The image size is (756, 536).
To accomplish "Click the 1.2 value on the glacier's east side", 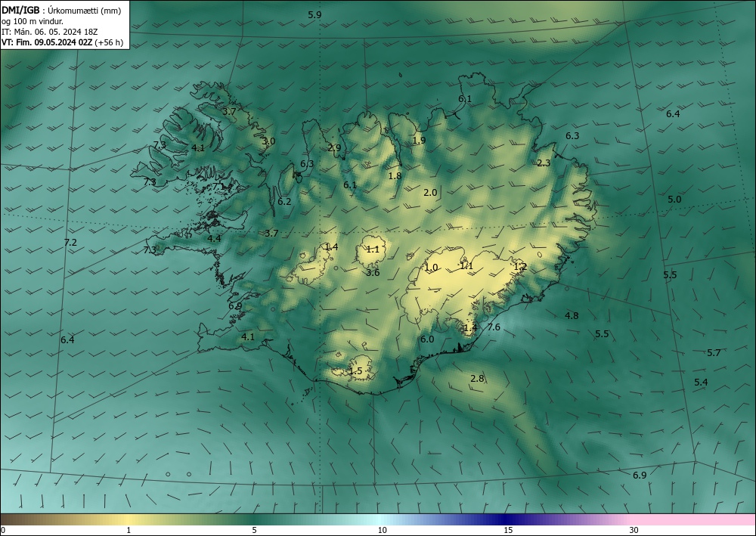I will point(520,267).
